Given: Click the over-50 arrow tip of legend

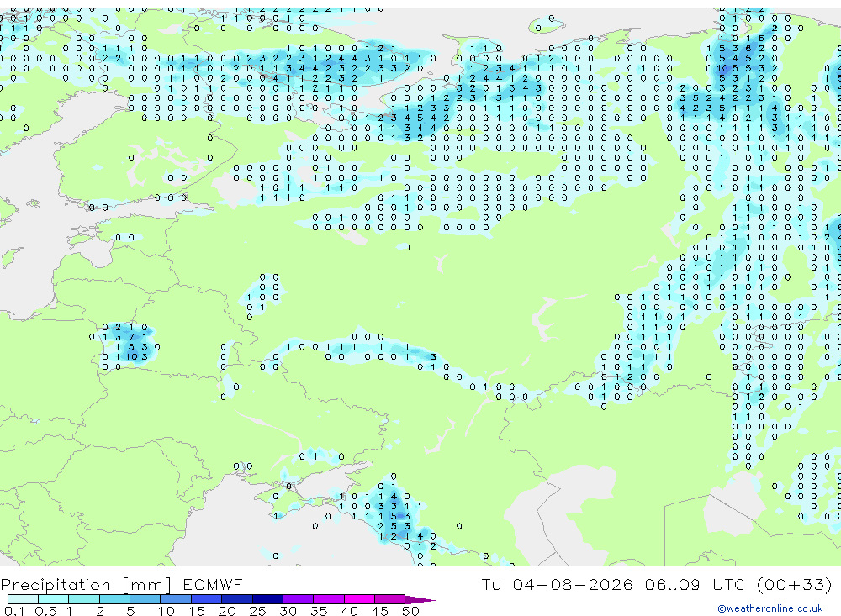Looking at the screenshot, I should click(420, 600).
